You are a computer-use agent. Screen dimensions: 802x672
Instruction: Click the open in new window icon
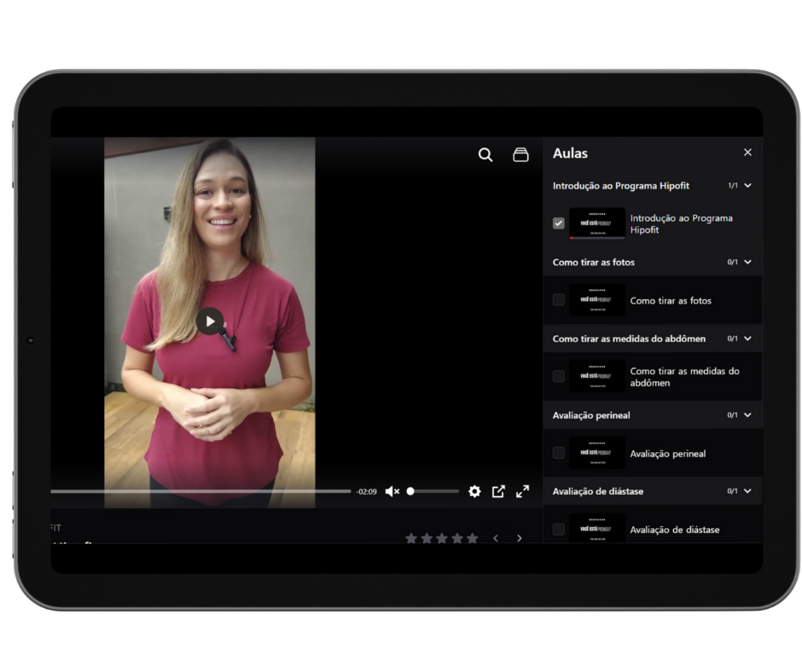click(x=498, y=491)
